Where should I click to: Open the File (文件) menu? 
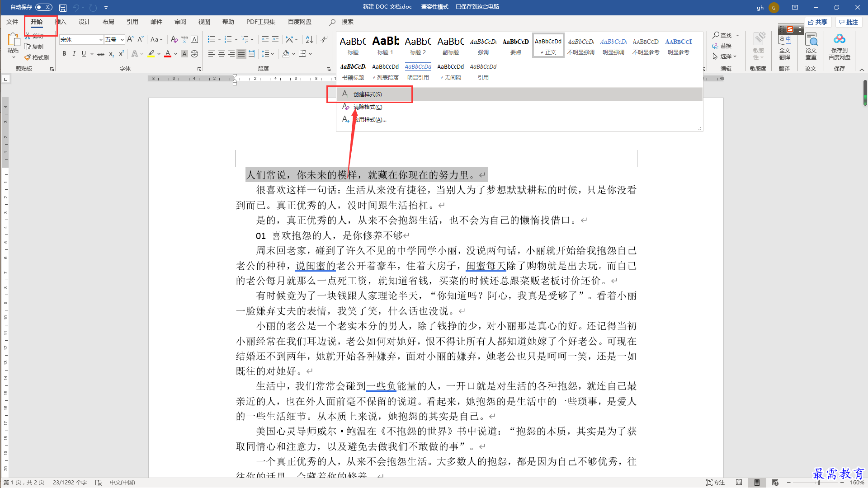click(x=12, y=22)
